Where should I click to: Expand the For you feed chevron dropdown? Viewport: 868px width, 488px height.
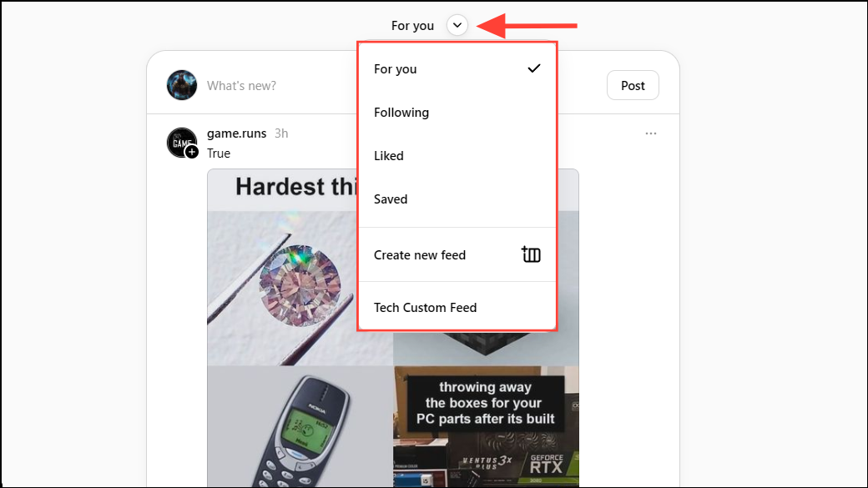(x=457, y=26)
